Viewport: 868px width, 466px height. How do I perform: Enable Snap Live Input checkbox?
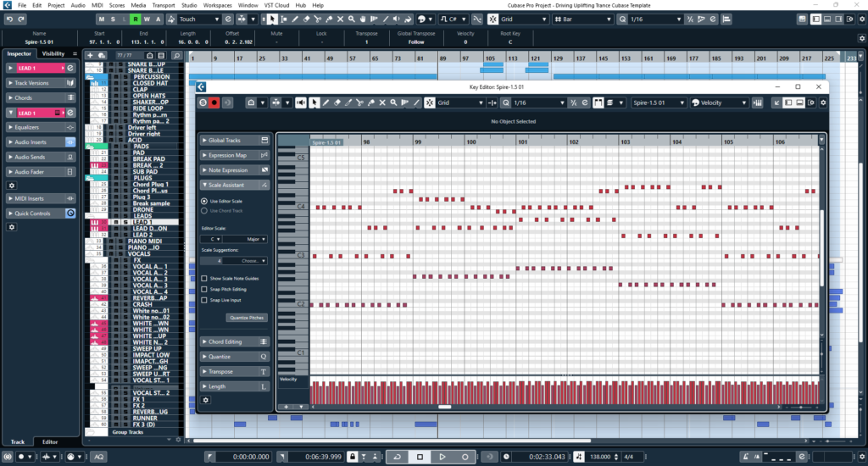[204, 300]
